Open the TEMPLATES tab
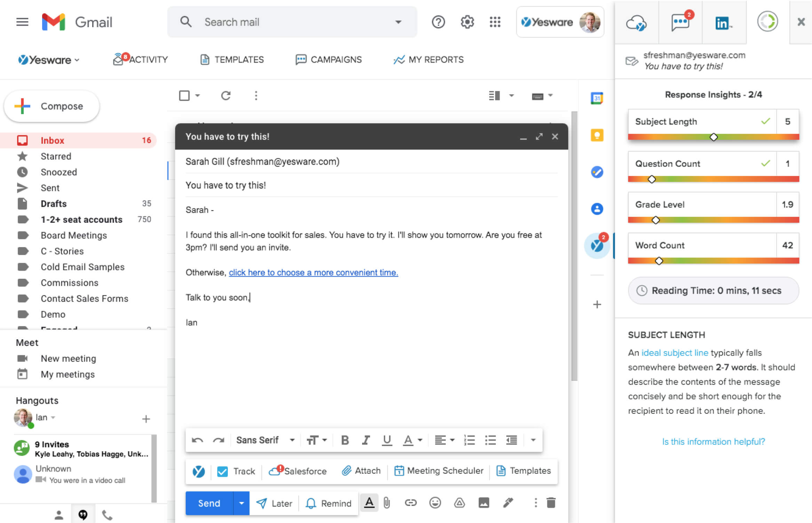 coord(232,60)
